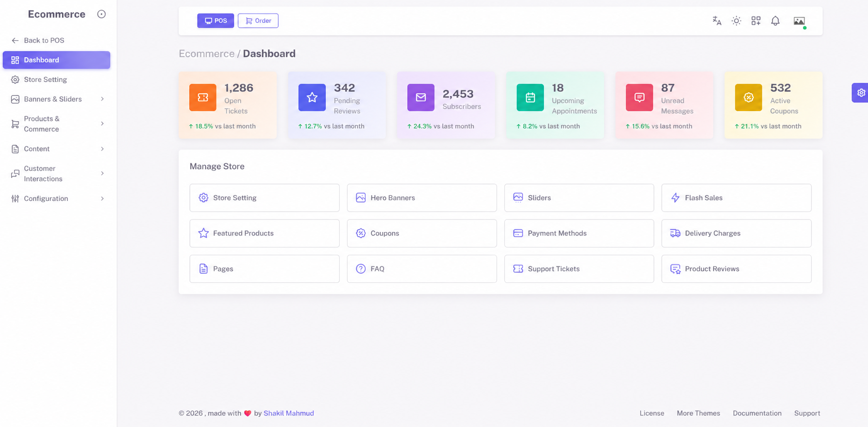The image size is (868, 427).
Task: Expand the Configuration sidebar section
Action: click(56, 198)
